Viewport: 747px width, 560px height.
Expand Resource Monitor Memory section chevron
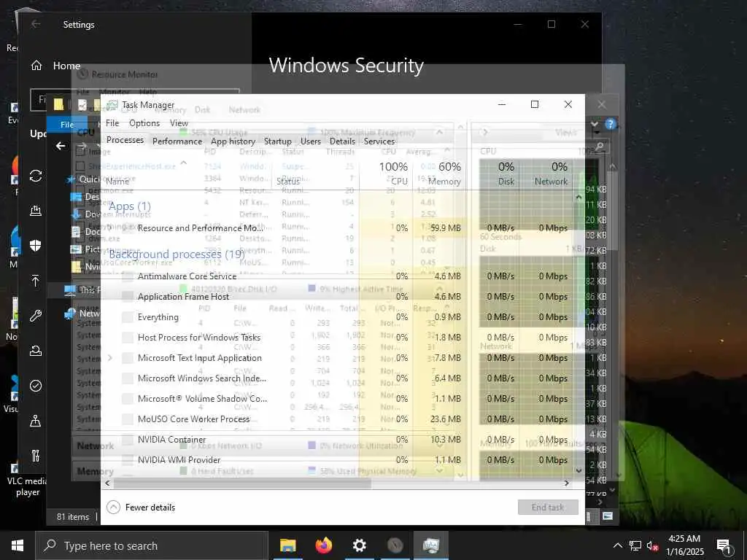(439, 471)
